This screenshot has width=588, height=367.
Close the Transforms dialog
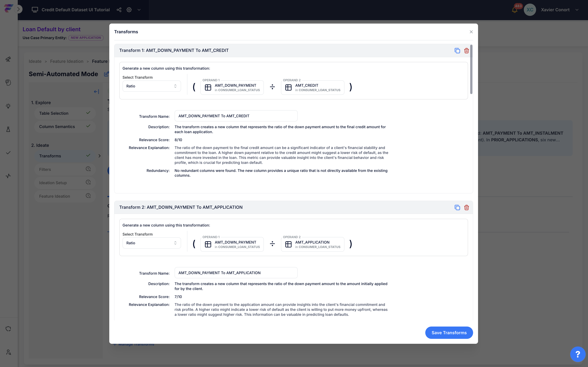coord(471,32)
